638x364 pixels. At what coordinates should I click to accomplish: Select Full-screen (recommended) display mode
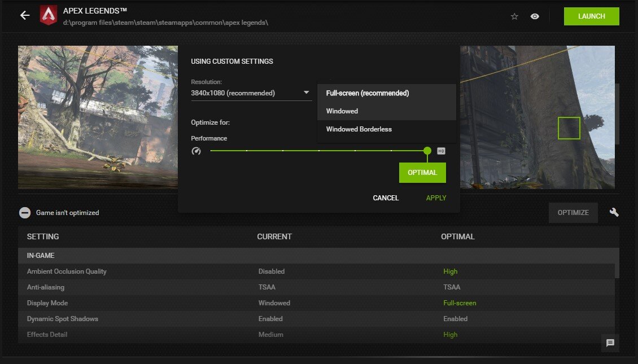point(387,93)
